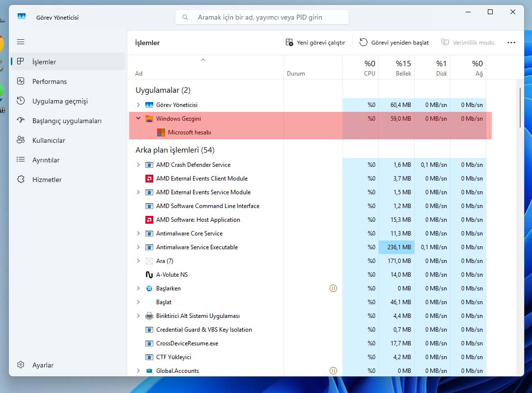This screenshot has height=393, width=532.
Task: Click the Uygulama geçmişi clock icon
Action: (x=21, y=101)
